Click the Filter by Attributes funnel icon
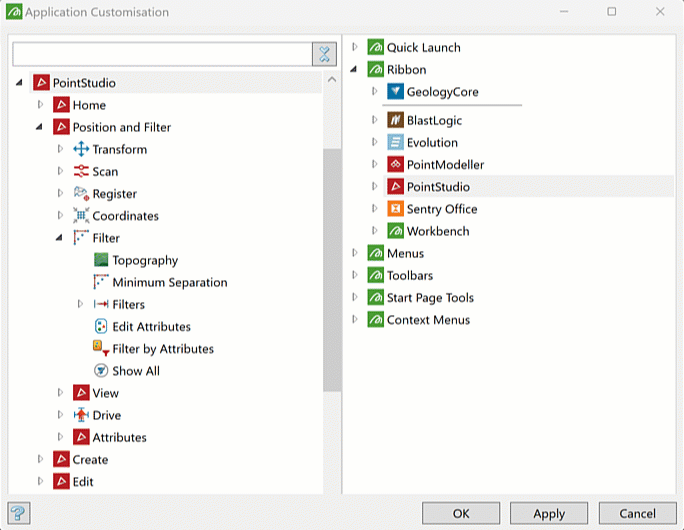This screenshot has width=684, height=530. (101, 349)
